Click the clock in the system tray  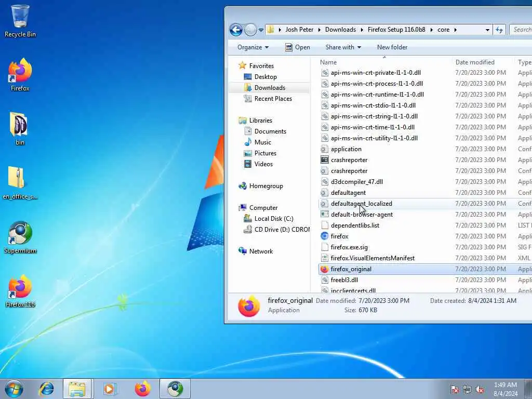click(x=505, y=389)
